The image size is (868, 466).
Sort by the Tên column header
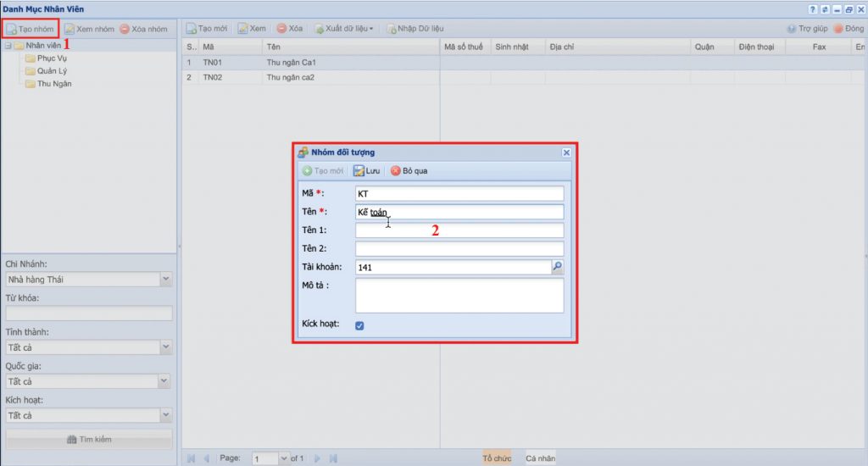351,47
